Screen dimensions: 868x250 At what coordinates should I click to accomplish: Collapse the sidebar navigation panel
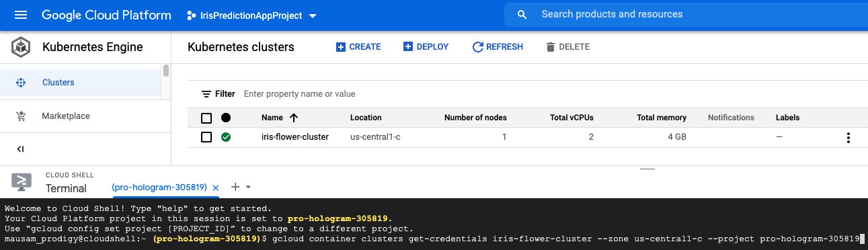point(21,149)
